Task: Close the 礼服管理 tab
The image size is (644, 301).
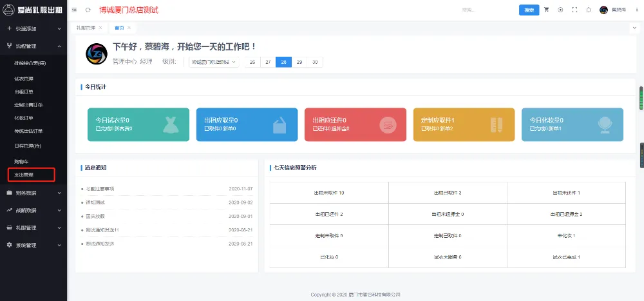Action: (100, 28)
